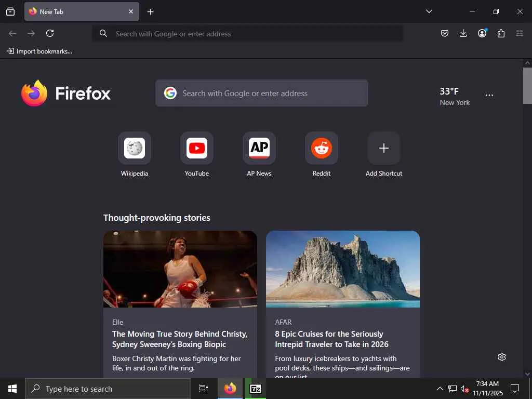Open a new tab with the plus button
The width and height of the screenshot is (532, 399).
(150, 12)
